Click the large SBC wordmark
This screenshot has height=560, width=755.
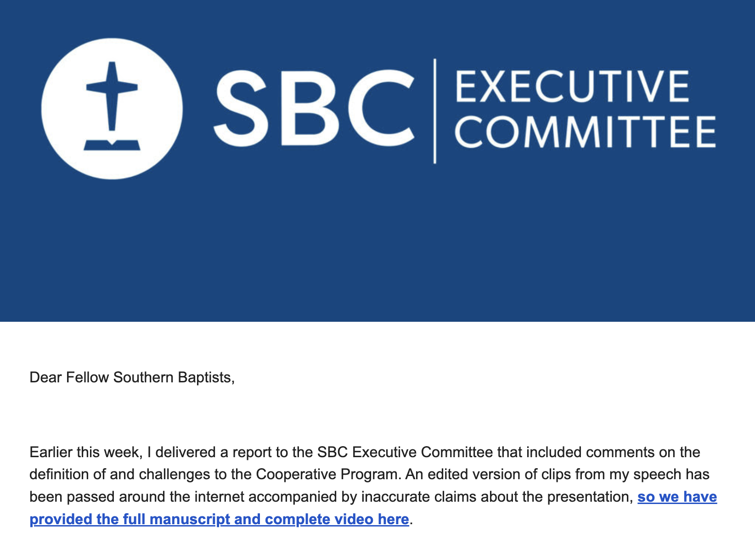(x=313, y=109)
